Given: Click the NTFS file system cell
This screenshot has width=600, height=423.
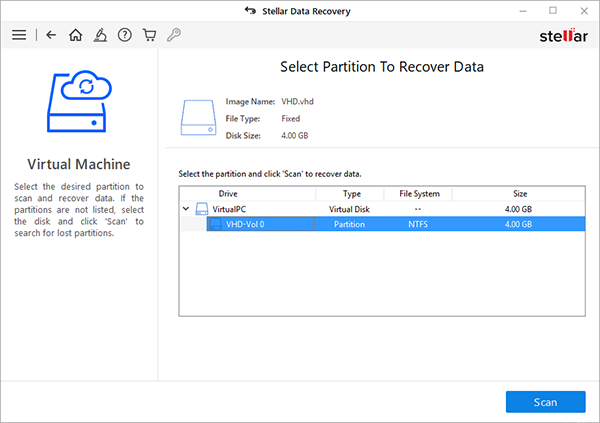Looking at the screenshot, I should point(418,224).
